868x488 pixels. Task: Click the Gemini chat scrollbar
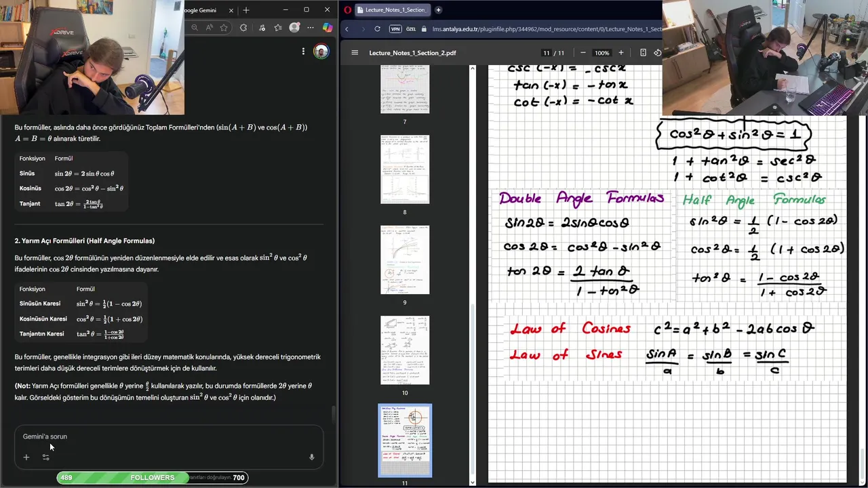point(333,415)
